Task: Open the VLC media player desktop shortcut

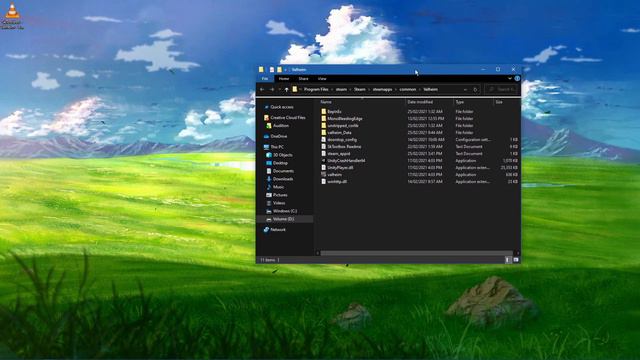Action: pos(12,16)
